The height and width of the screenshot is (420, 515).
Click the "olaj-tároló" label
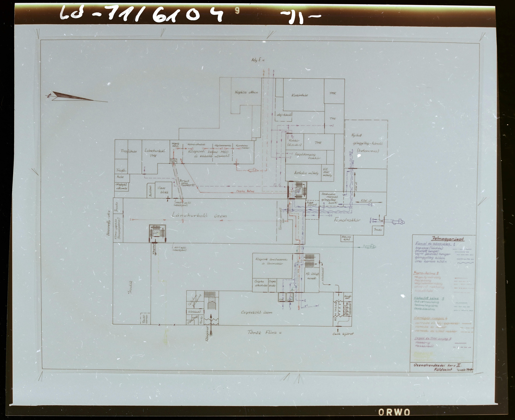284,115
